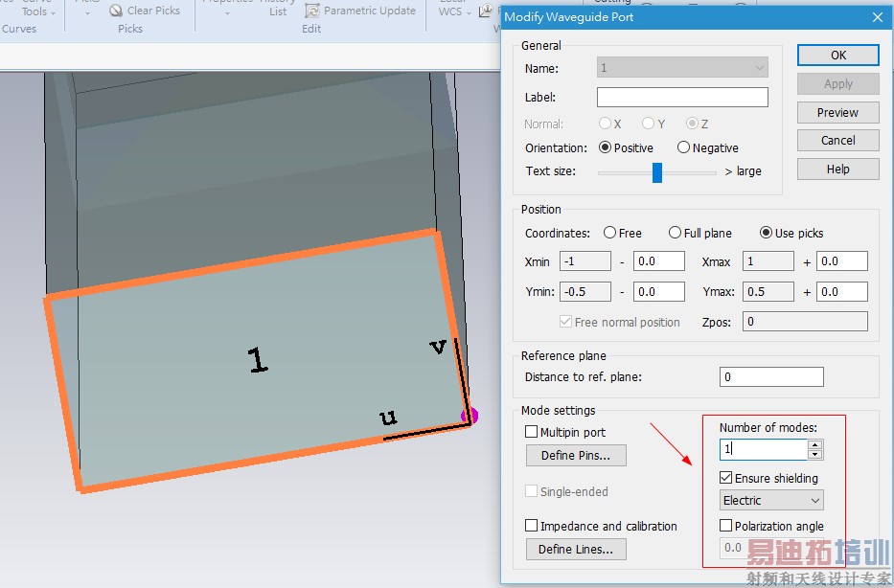894x588 pixels.
Task: Select Free coordinates option
Action: point(609,233)
